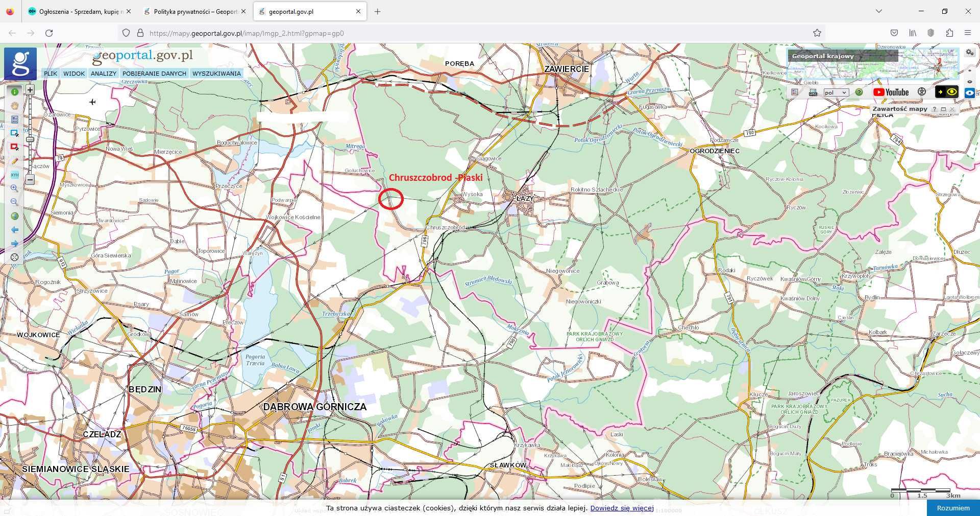
Task: Activate the zoom out magnifier tool
Action: 14,202
